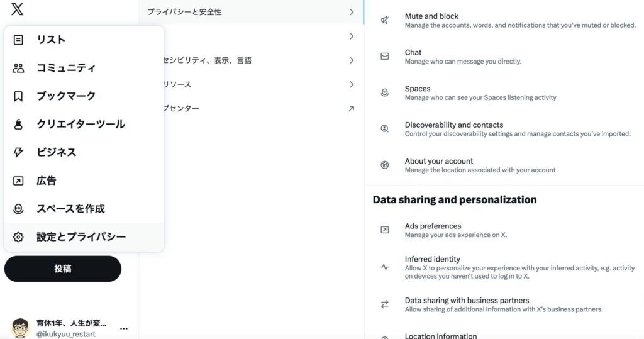644x339 pixels.
Task: Click the 設定とプライバシー gear icon
Action: 18,237
